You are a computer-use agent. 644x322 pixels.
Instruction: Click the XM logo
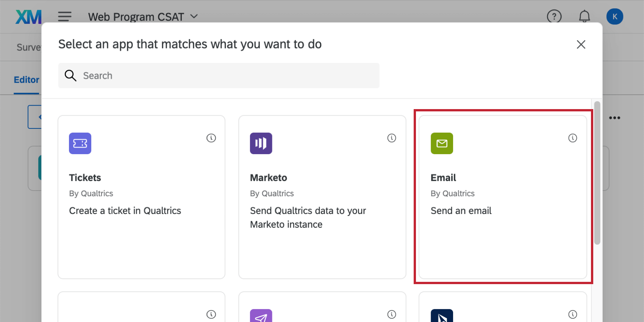pyautogui.click(x=28, y=17)
